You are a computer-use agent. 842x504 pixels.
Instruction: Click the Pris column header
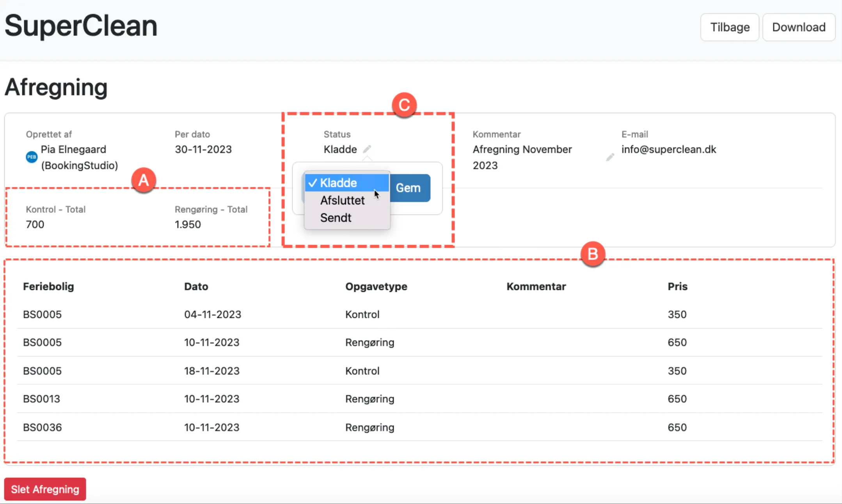coord(677,286)
